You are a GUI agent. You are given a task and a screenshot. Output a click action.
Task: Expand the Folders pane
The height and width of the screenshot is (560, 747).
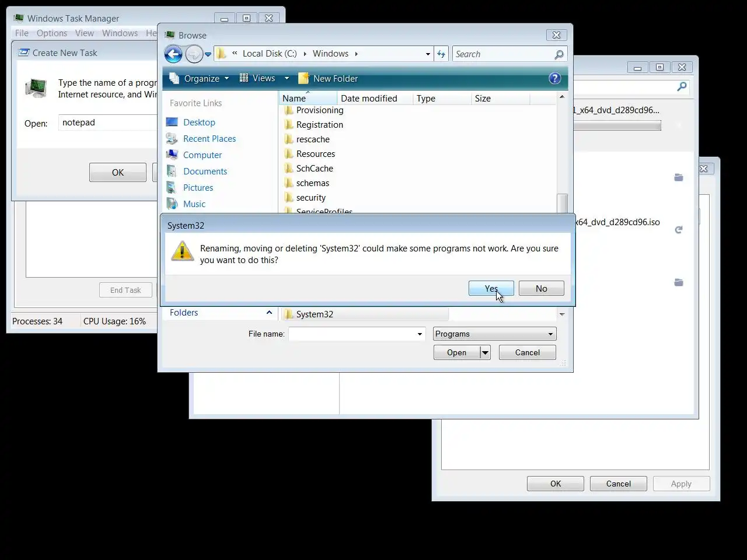269,313
